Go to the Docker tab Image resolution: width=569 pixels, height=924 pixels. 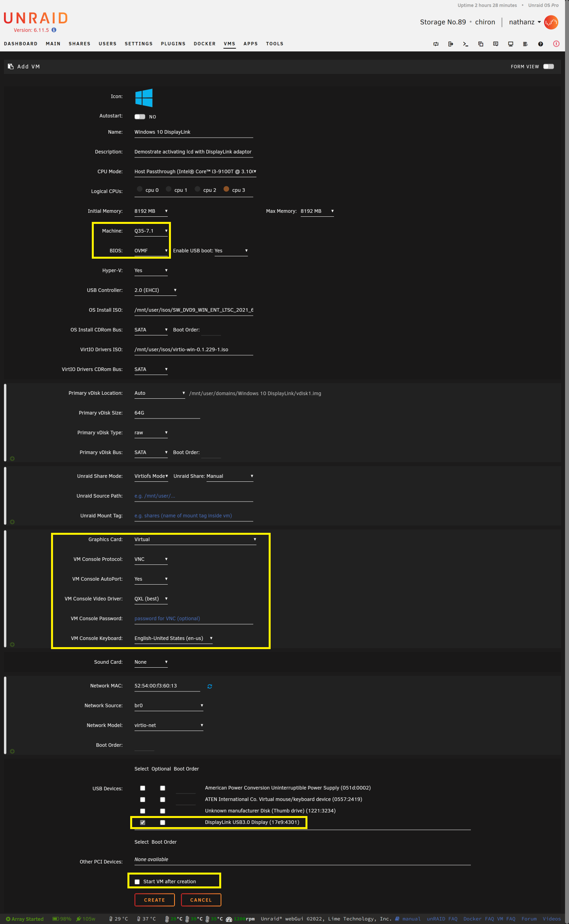tap(205, 44)
